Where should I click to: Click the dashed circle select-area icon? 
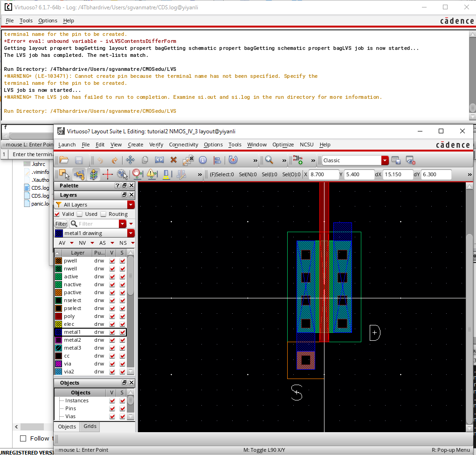point(122,174)
